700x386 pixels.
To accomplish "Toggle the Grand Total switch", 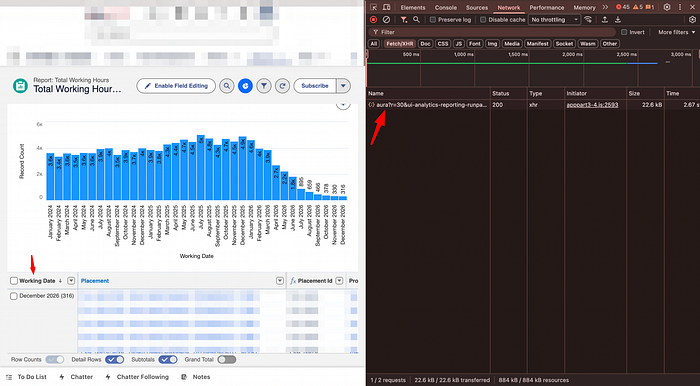I will 227,360.
